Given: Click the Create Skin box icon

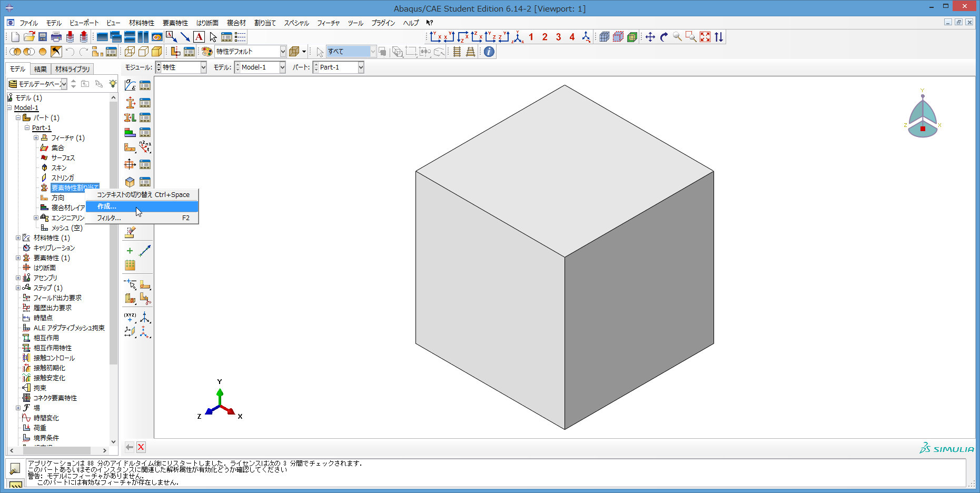Looking at the screenshot, I should tap(130, 182).
